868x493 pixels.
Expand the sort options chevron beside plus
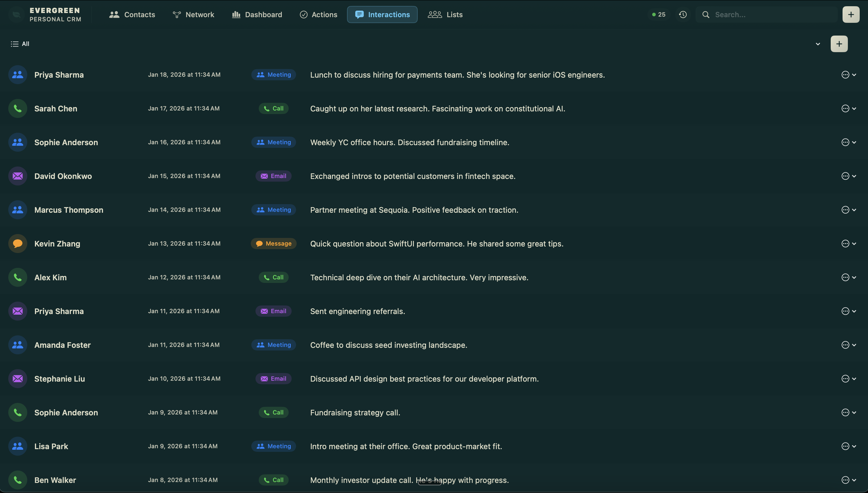(x=818, y=44)
